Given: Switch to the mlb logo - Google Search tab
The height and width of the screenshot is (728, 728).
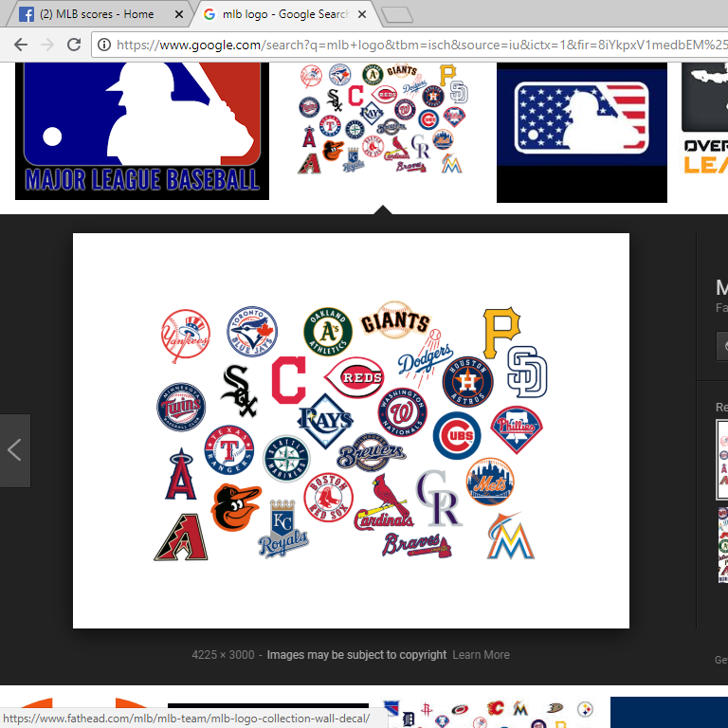Looking at the screenshot, I should tap(285, 14).
